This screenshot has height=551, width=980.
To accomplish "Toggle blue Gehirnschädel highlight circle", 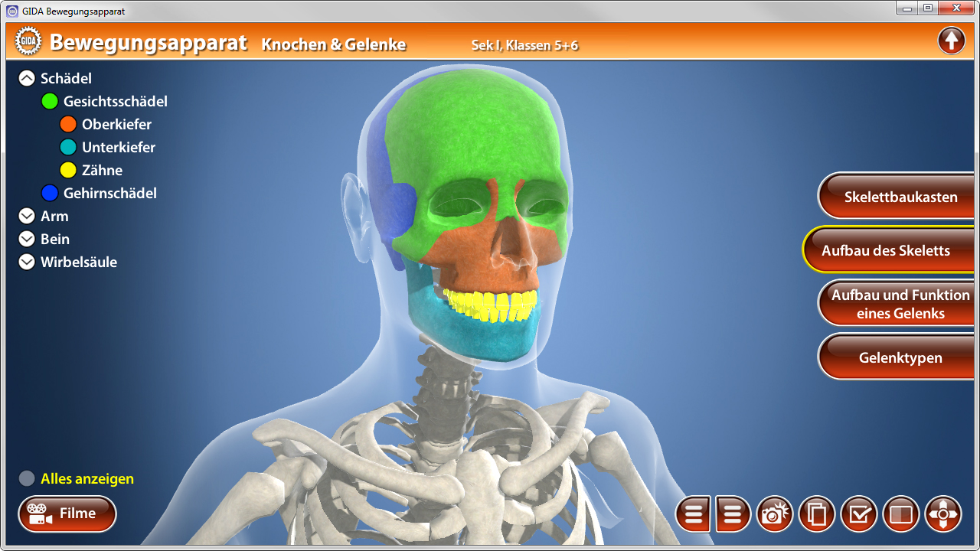I will click(50, 194).
